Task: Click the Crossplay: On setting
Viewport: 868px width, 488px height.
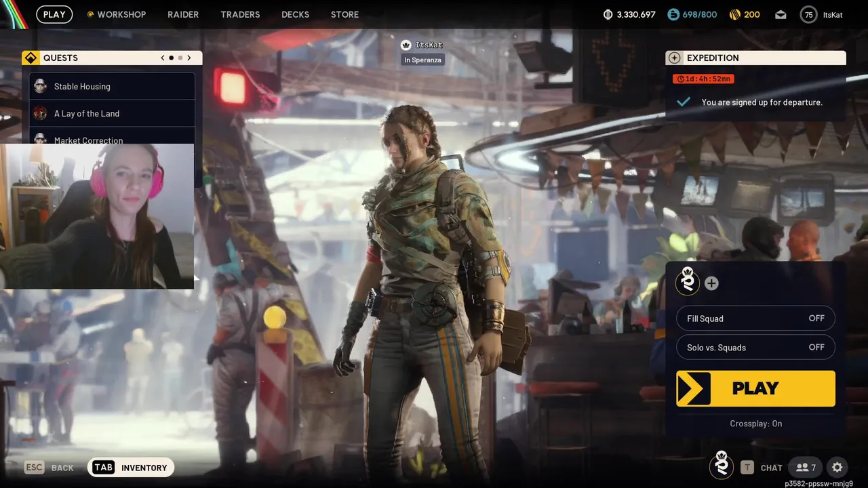Action: 755,424
